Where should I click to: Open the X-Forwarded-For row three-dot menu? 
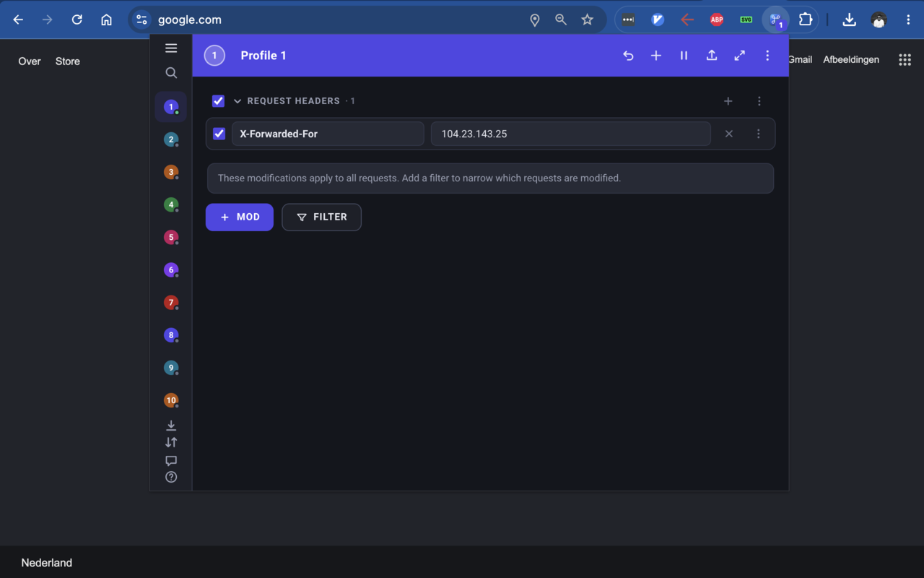pyautogui.click(x=758, y=134)
